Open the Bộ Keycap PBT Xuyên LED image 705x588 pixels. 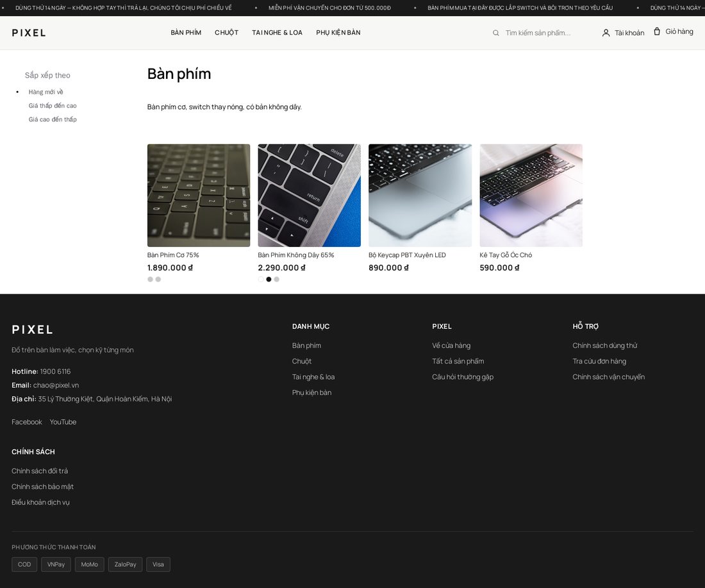[420, 195]
